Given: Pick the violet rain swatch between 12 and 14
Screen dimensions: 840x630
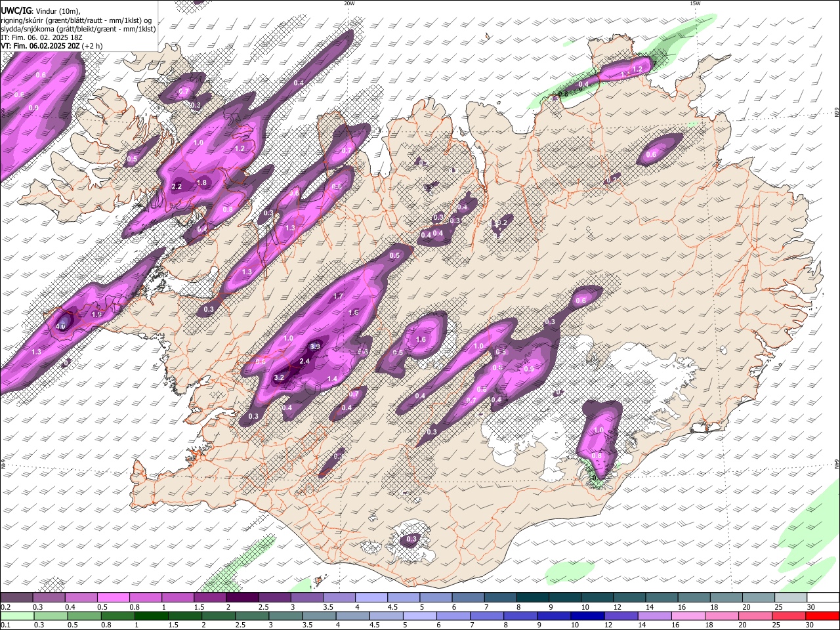Looking at the screenshot, I should click(621, 616).
